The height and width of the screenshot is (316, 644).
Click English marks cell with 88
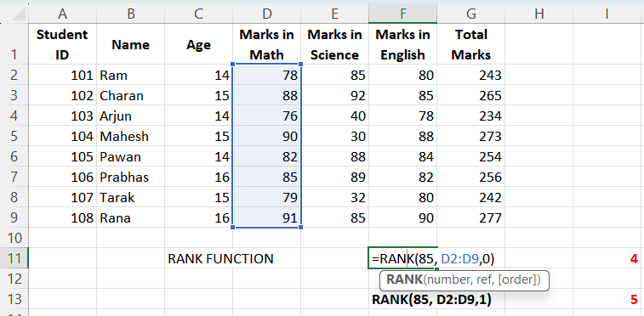point(403,136)
